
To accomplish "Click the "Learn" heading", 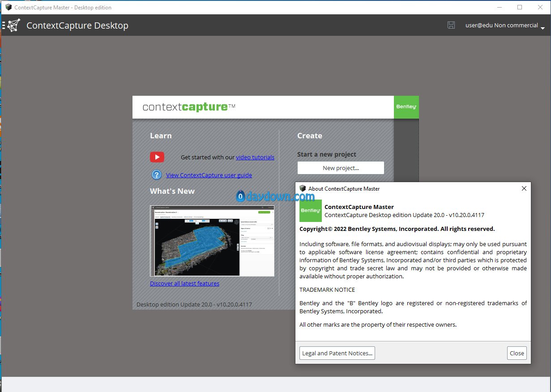I will (x=161, y=136).
